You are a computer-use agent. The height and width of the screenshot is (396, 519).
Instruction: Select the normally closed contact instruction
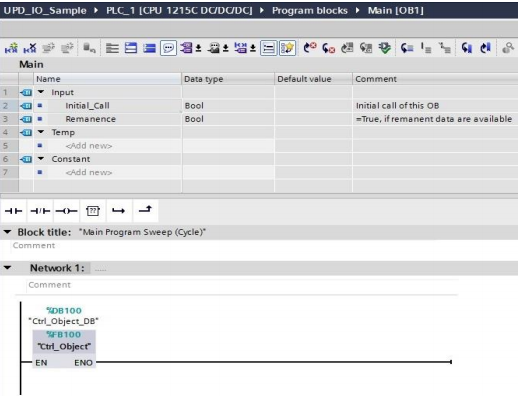click(40, 211)
